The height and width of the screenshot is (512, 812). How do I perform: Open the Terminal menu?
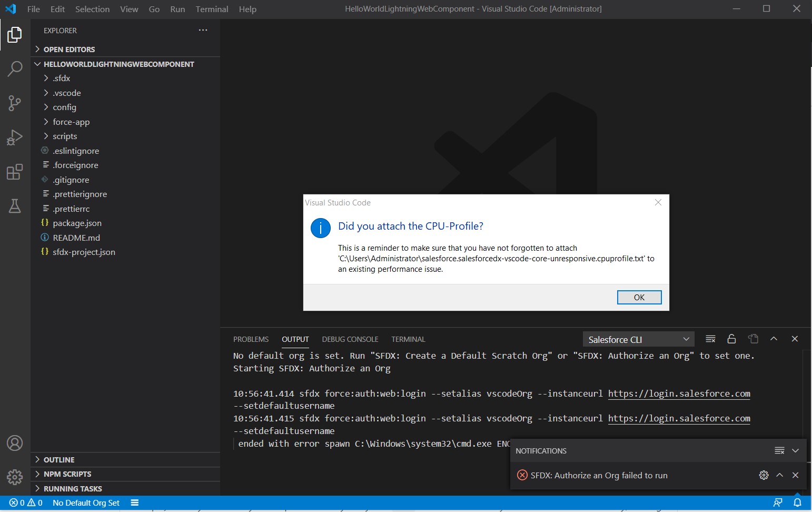tap(212, 9)
